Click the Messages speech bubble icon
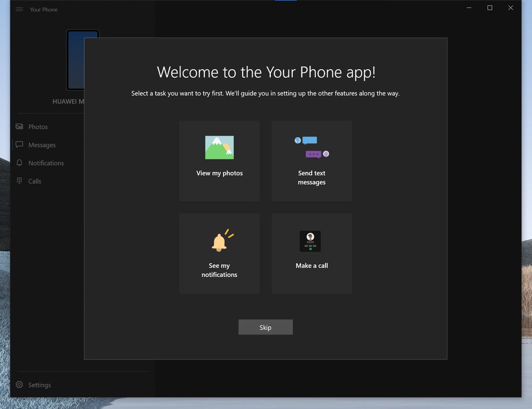This screenshot has height=409, width=532. pyautogui.click(x=19, y=145)
